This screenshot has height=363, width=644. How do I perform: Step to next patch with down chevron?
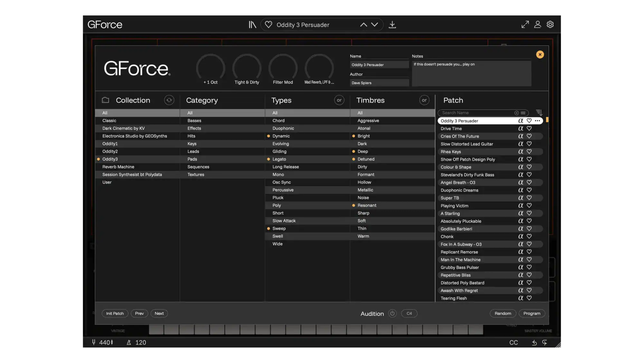(x=374, y=25)
